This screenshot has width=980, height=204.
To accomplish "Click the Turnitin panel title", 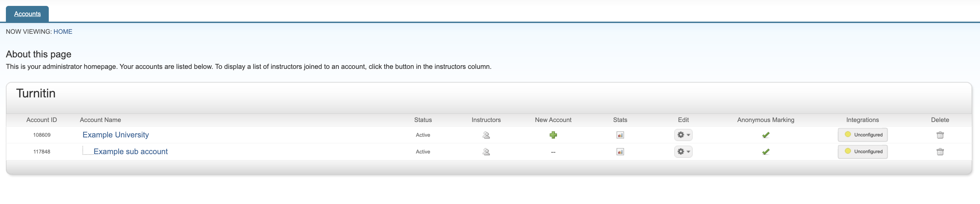I will 36,93.
